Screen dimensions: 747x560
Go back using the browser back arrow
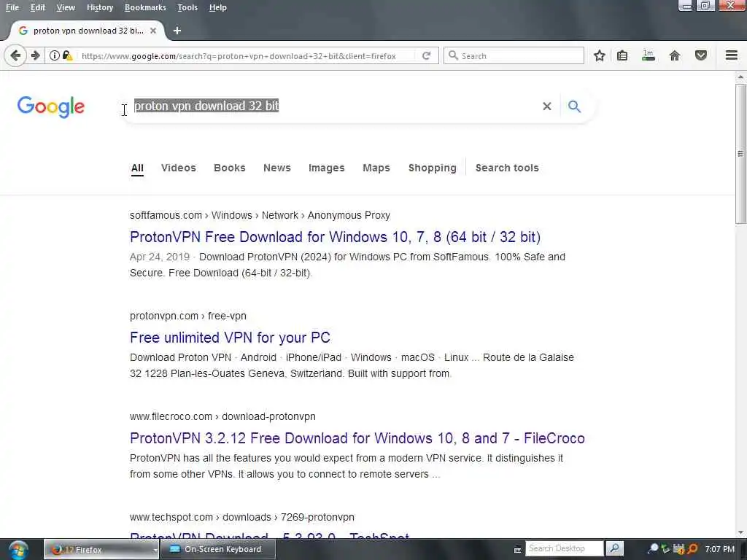click(x=15, y=55)
